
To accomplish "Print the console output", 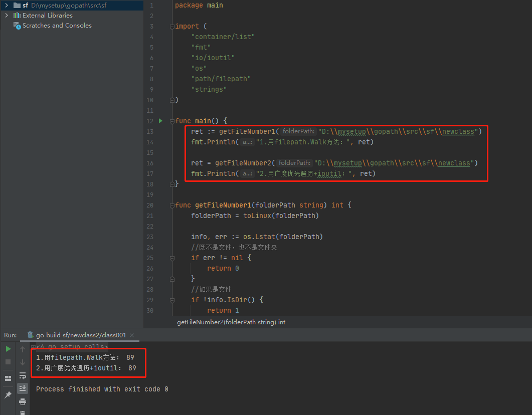I will (23, 402).
